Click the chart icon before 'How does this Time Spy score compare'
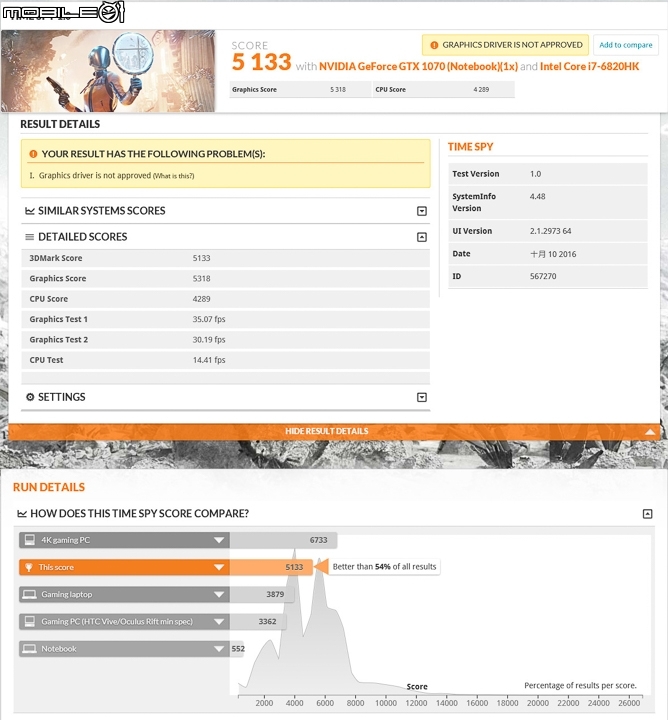The height and width of the screenshot is (720, 668). coord(22,513)
